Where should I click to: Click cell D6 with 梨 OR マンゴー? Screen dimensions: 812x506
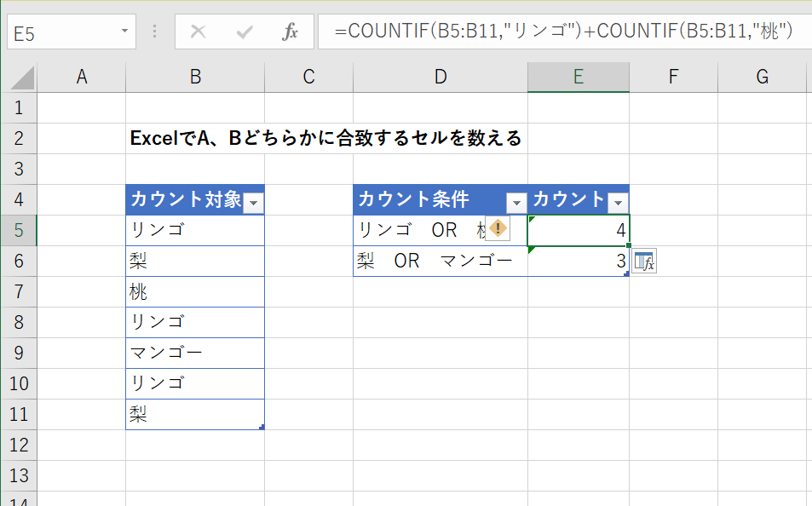pyautogui.click(x=441, y=261)
